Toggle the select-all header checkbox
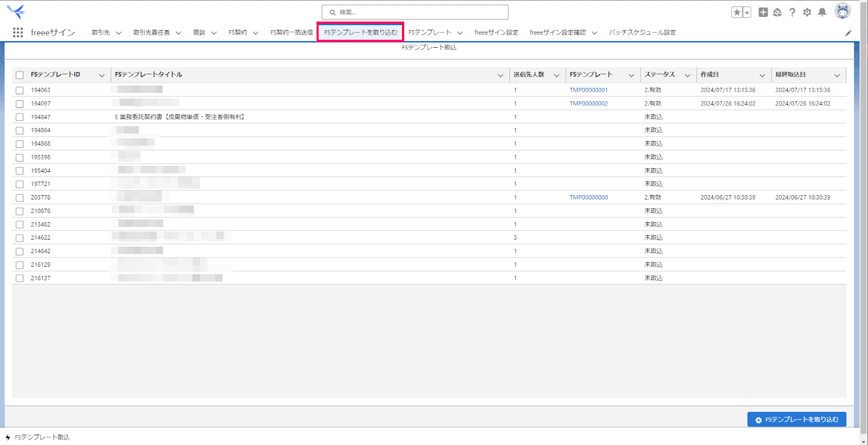Viewport: 868px width, 445px height. click(20, 75)
